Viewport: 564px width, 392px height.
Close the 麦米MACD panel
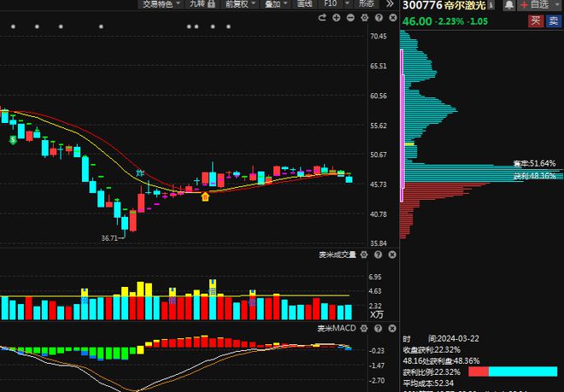392,328
